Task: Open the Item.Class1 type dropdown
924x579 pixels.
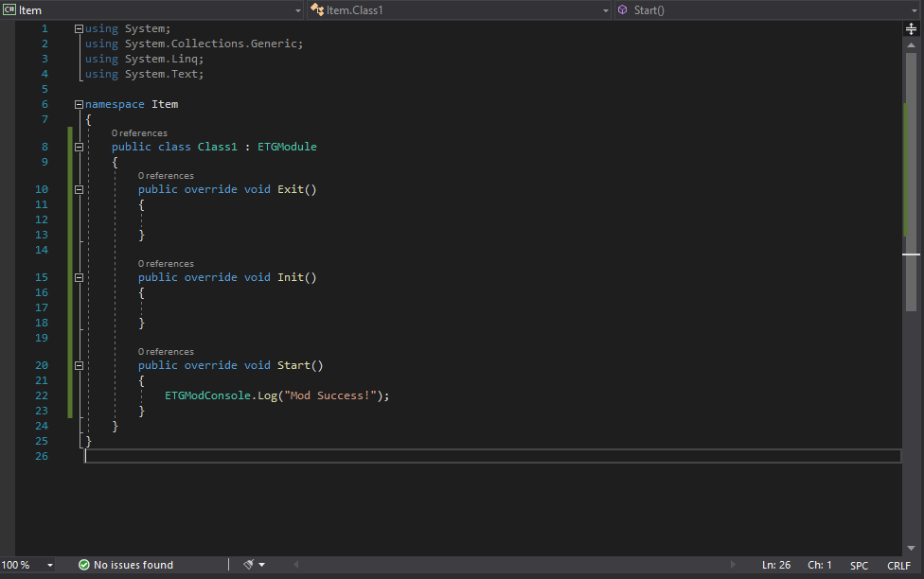Action: point(460,10)
